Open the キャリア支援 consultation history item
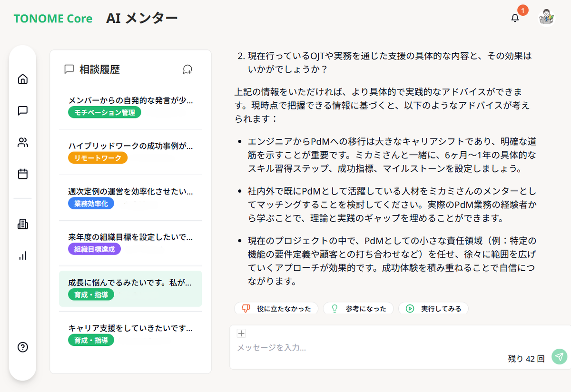 (x=130, y=334)
